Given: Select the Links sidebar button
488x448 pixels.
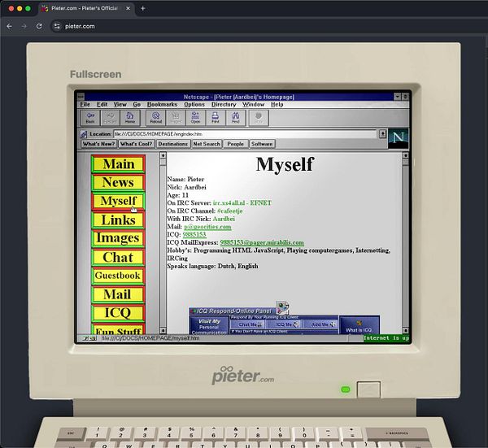Looking at the screenshot, I should pos(118,220).
